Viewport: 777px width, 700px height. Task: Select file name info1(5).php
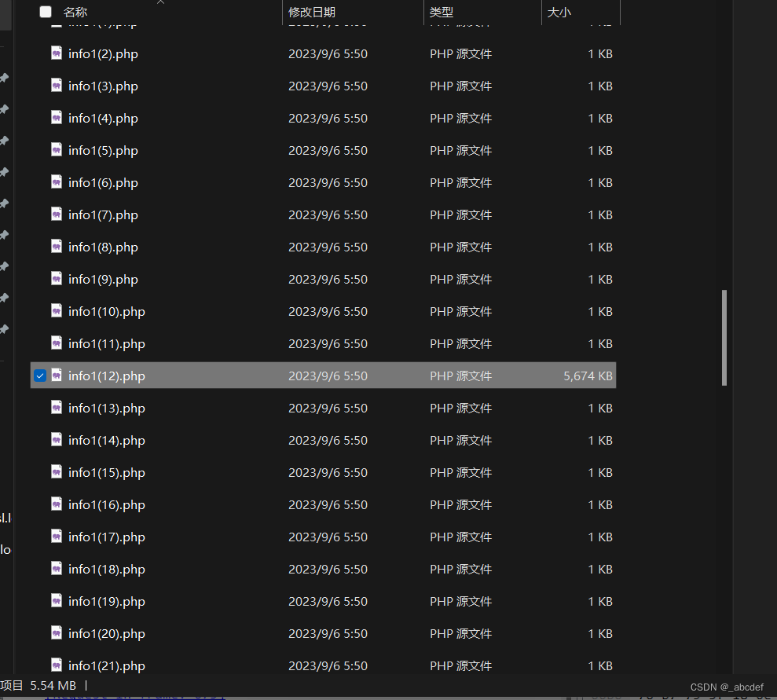pyautogui.click(x=103, y=151)
